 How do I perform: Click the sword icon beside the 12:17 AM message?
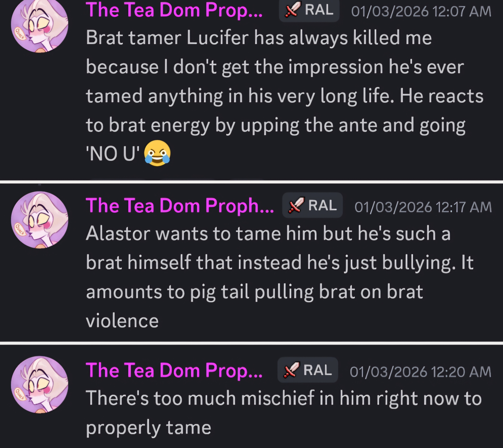(296, 205)
